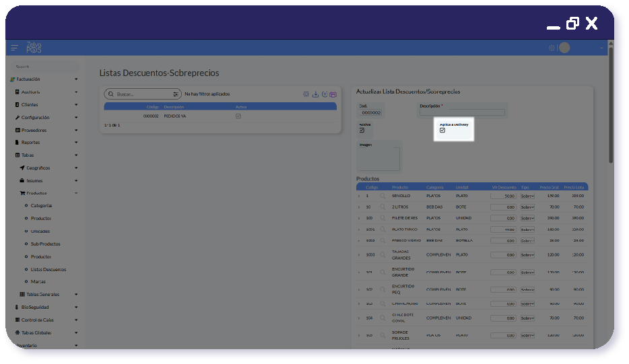Click the Zelva POS logo
This screenshot has height=364, width=629.
(x=34, y=47)
